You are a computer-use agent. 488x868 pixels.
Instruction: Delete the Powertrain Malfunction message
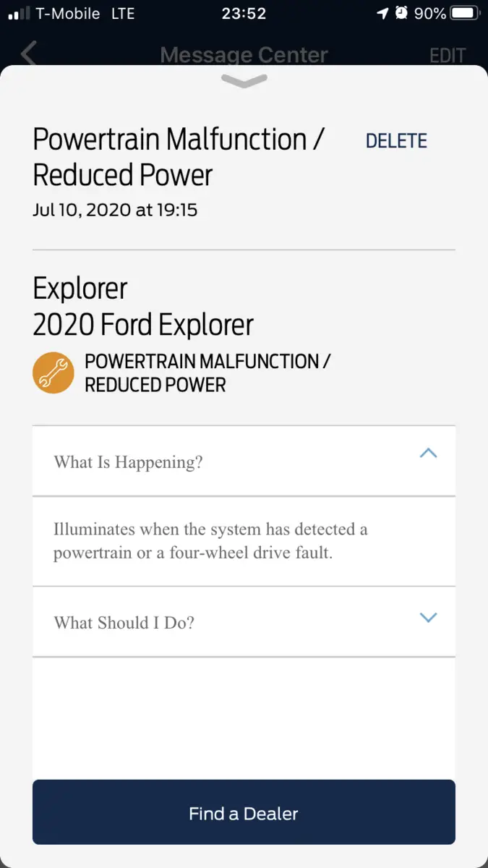pos(396,141)
